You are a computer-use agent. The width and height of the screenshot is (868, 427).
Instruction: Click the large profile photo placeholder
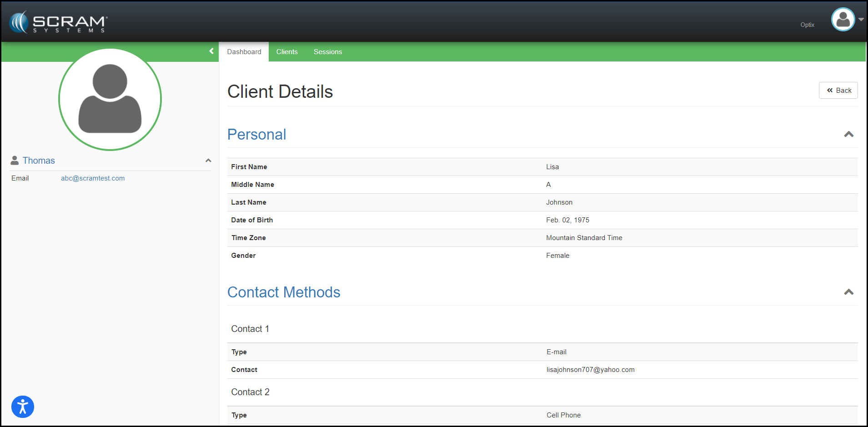110,99
